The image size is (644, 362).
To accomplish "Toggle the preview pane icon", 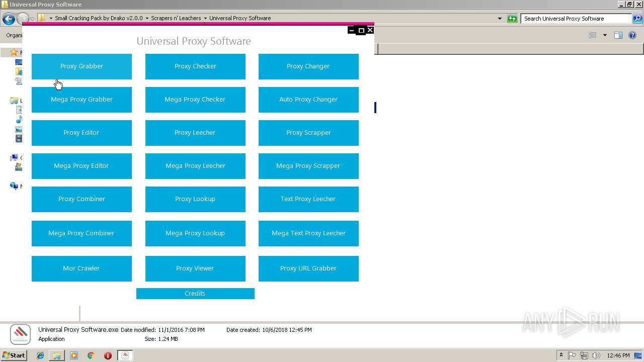I will coord(618,35).
